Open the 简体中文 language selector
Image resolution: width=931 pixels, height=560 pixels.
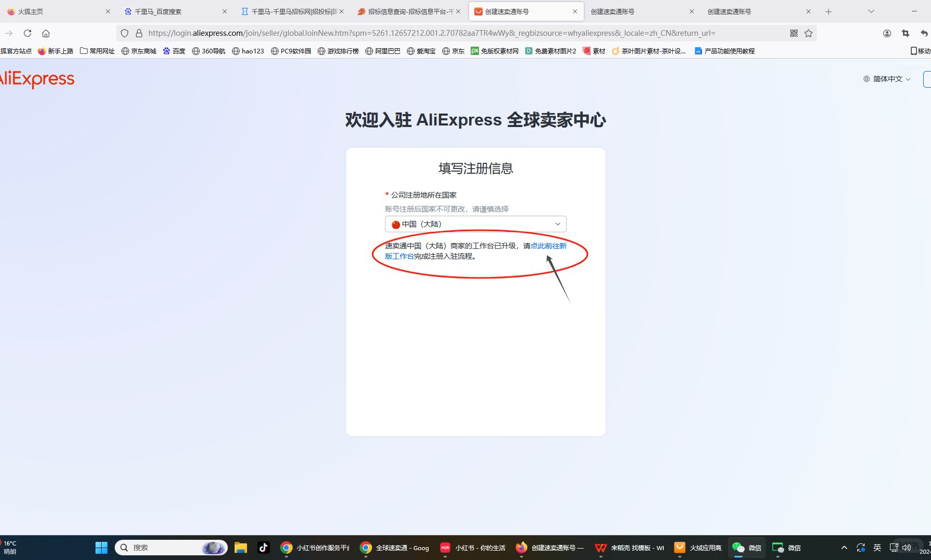click(887, 79)
